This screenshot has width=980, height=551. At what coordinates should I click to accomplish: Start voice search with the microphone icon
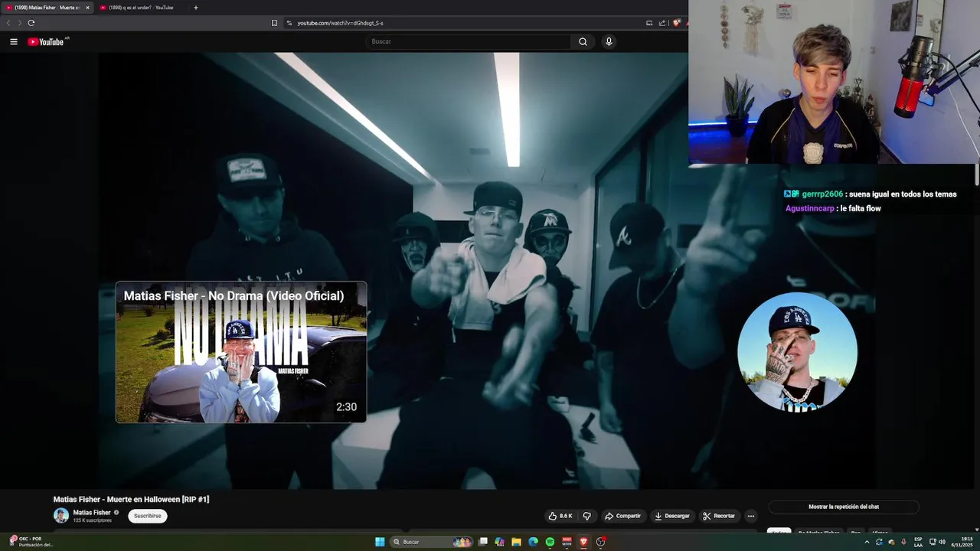[x=609, y=42]
